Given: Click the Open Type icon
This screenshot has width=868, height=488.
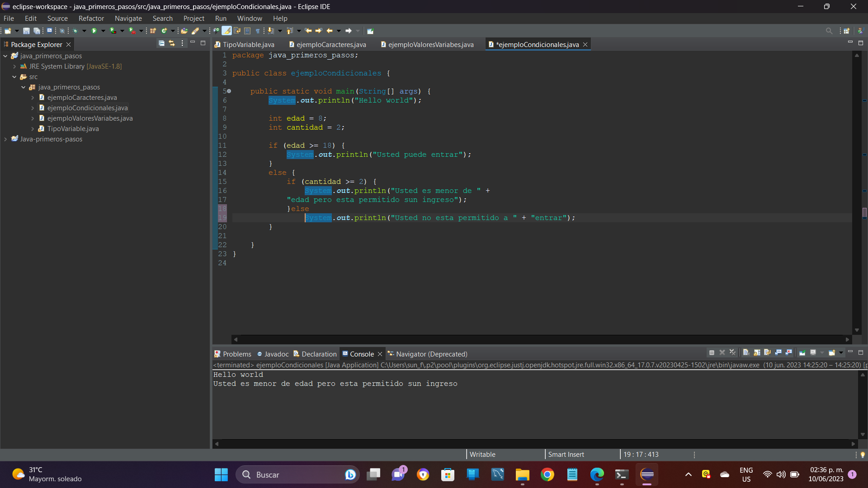Looking at the screenshot, I should (184, 31).
